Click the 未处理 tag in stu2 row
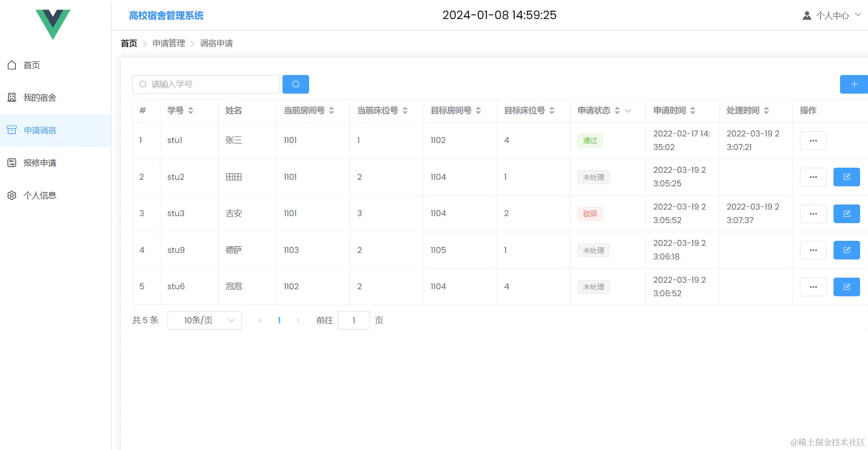 click(593, 177)
